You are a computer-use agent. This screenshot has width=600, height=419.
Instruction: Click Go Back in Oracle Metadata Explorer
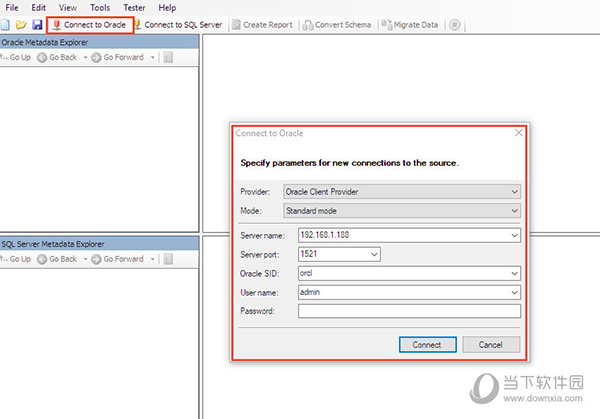click(57, 57)
